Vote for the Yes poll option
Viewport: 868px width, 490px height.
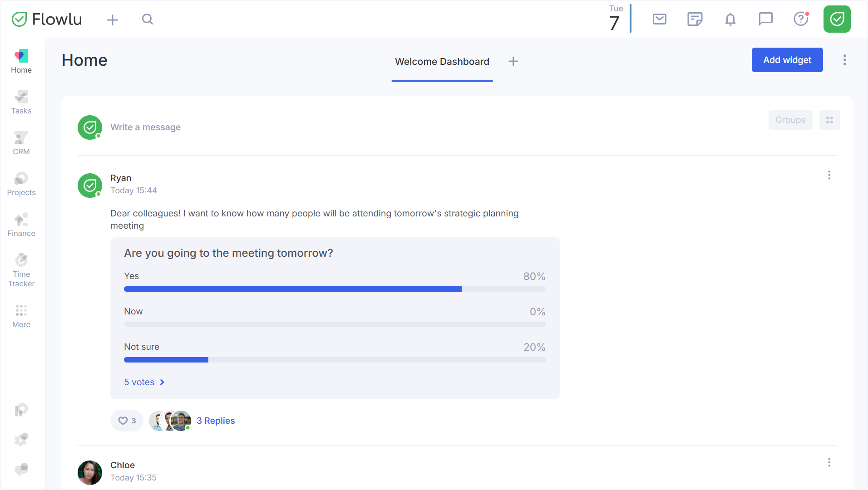pyautogui.click(x=335, y=282)
